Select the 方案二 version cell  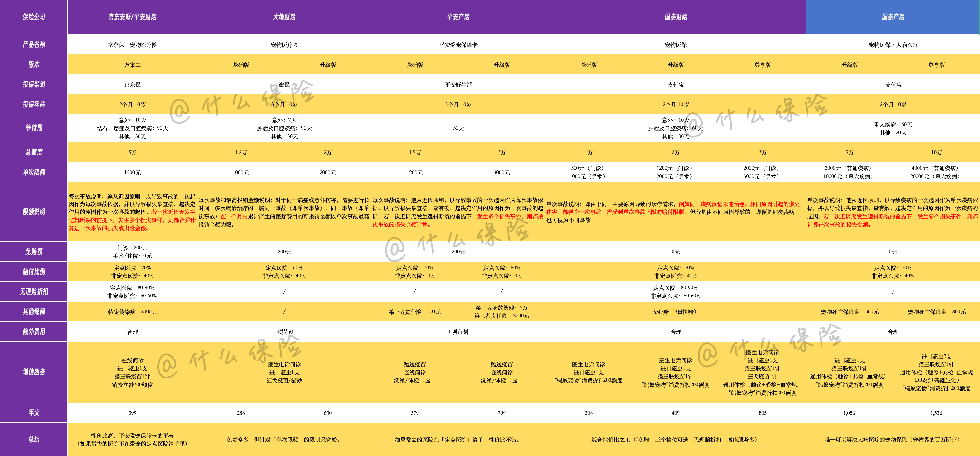[132, 65]
